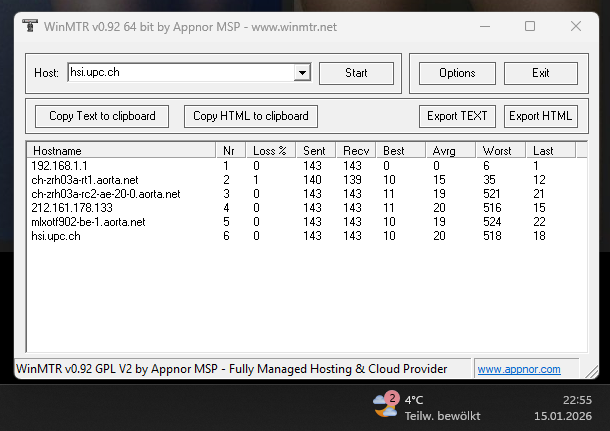Image resolution: width=610 pixels, height=431 pixels.
Task: Click Worst value 524 for hop 5
Action: point(492,222)
